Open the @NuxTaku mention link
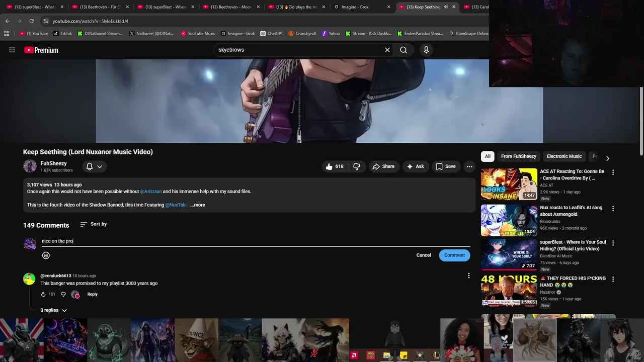644x362 pixels. 177,205
